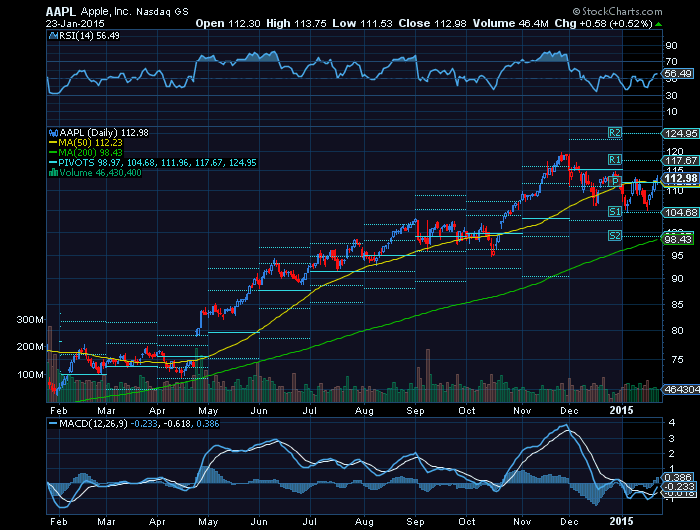Click the date '23-Jan-2015'
700x530 pixels.
(75, 24)
